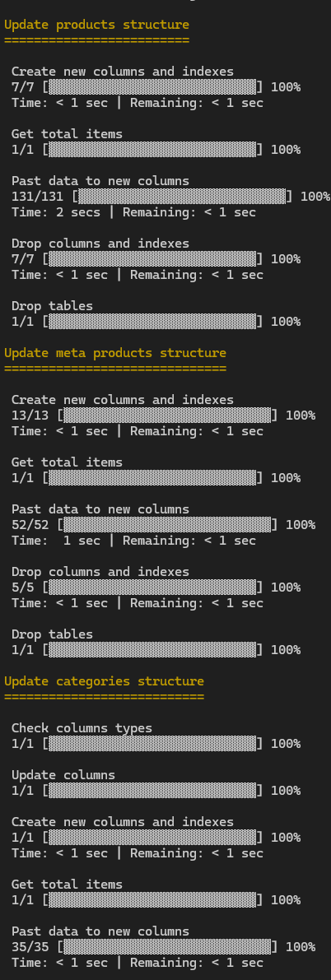The height and width of the screenshot is (980, 331).
Task: Click the 35/35 counter text
Action: pyautogui.click(x=30, y=947)
